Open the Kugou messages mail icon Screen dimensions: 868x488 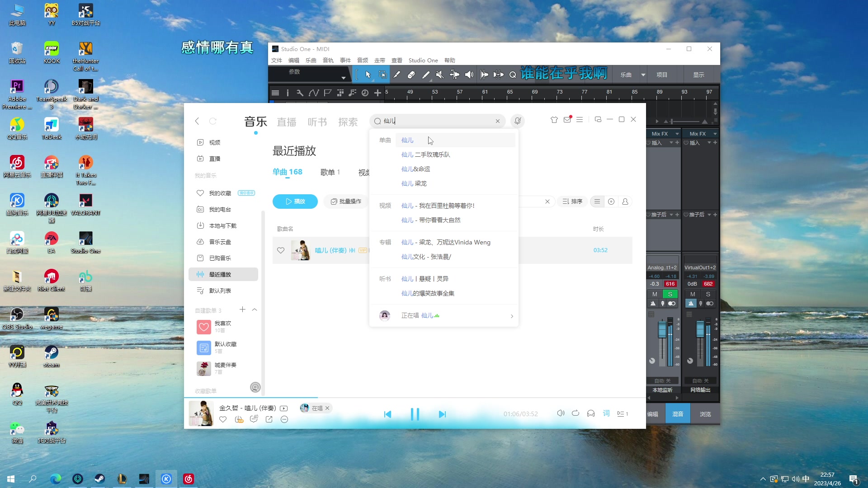point(567,120)
